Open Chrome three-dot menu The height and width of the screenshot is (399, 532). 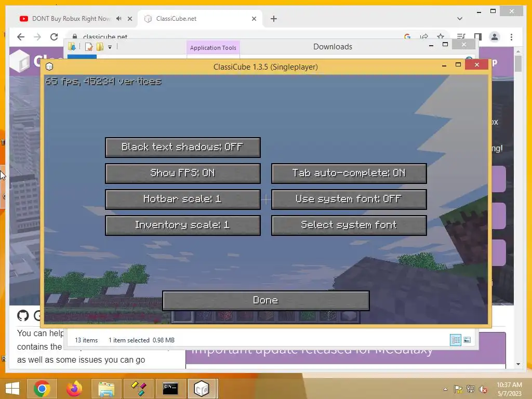tap(511, 37)
